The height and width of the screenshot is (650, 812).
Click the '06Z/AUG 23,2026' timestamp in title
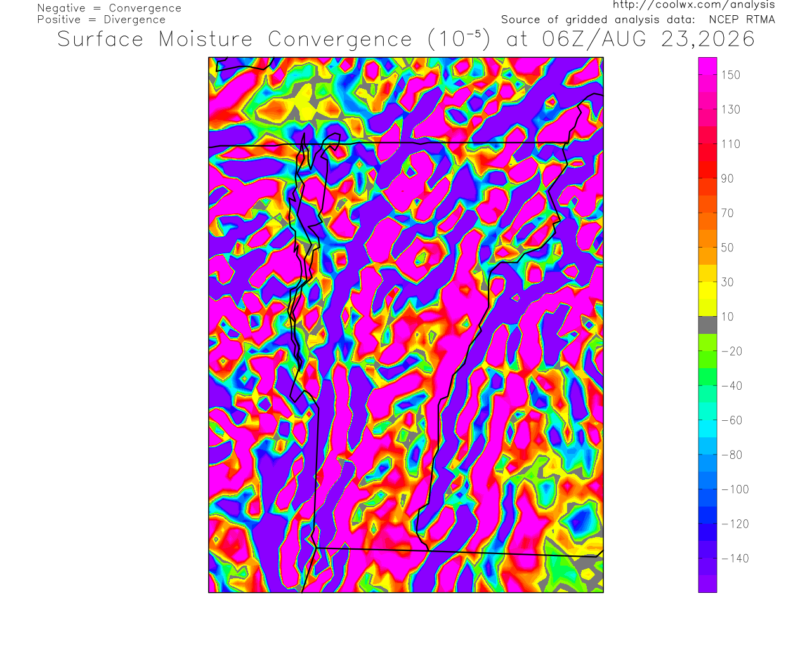pyautogui.click(x=648, y=39)
